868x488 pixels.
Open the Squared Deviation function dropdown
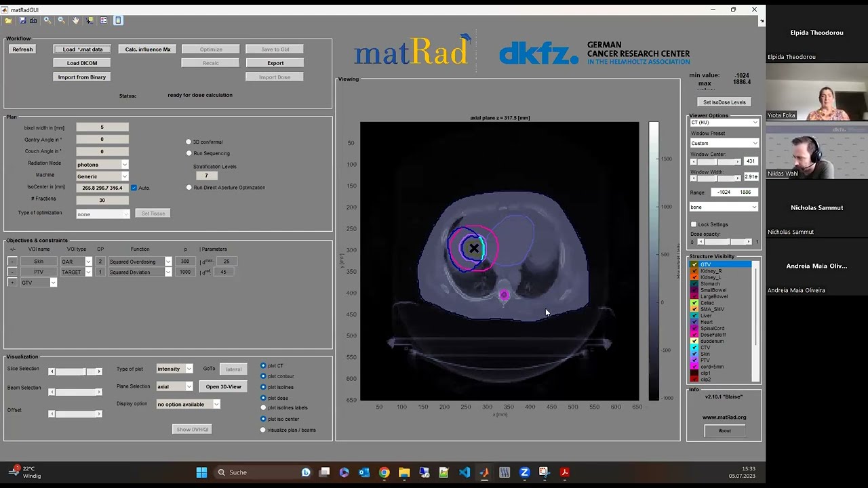(140, 272)
